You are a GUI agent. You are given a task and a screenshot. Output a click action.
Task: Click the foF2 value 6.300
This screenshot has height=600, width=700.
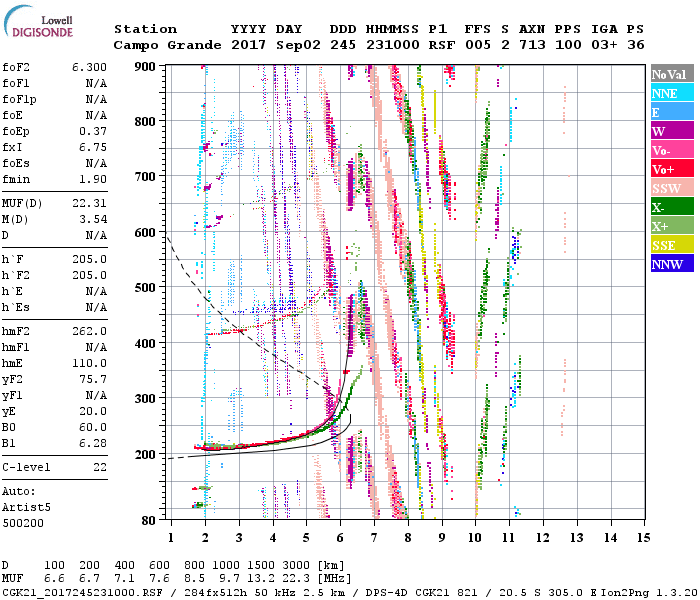point(89,67)
